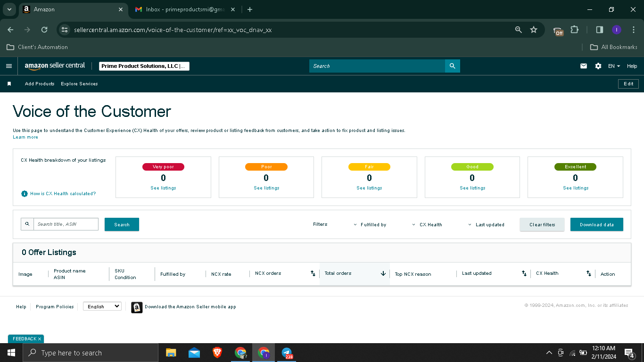Viewport: 644px width, 362px height.
Task: Click the bookmark flag icon beside Add Products
Action: [x=9, y=84]
